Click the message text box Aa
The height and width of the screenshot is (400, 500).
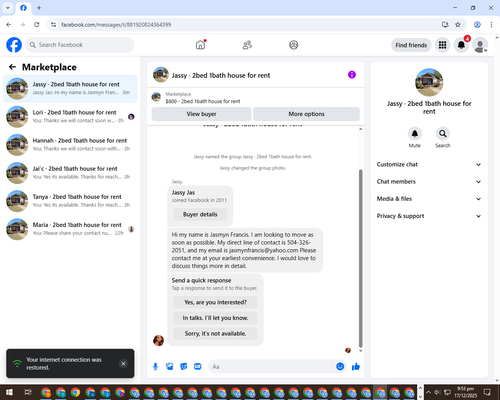[272, 367]
